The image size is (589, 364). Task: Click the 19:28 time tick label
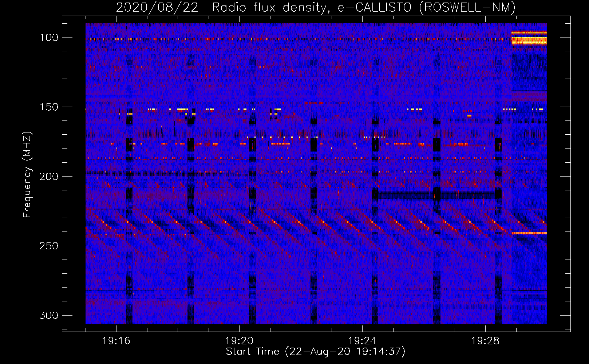click(485, 341)
